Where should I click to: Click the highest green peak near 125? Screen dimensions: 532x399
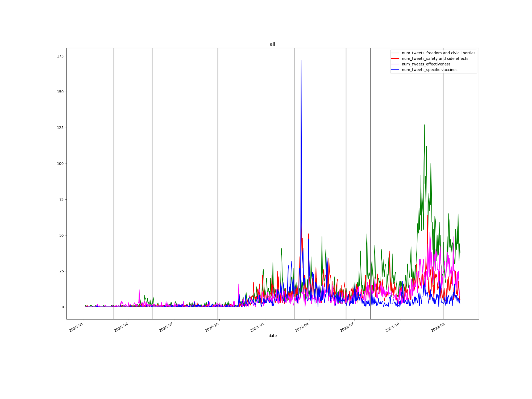(424, 125)
